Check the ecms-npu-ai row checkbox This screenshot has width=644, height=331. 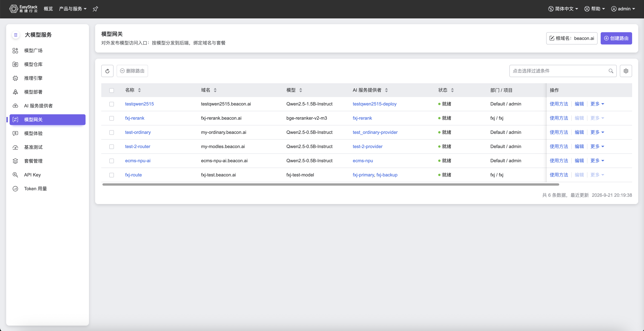[x=111, y=161]
